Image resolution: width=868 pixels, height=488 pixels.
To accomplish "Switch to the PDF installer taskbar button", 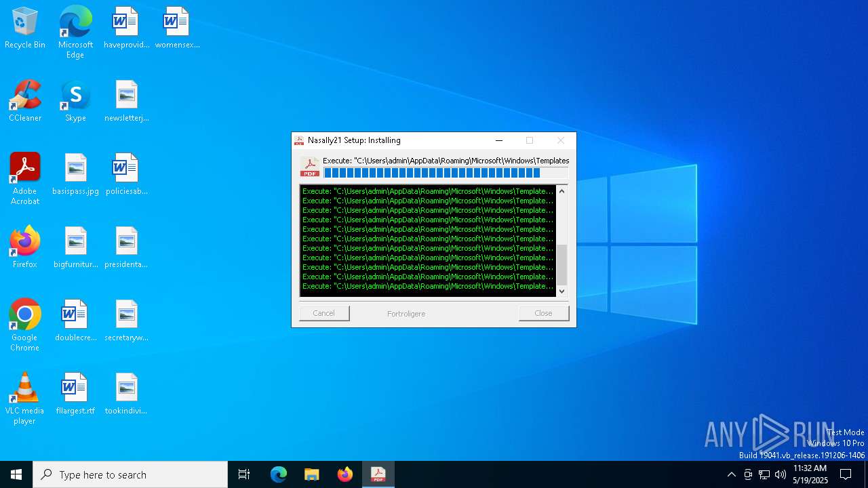I will click(x=378, y=474).
